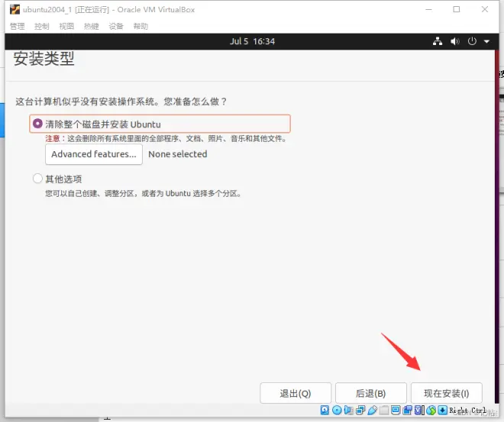Viewport: 504px width, 422px height.
Task: Expand the Ubuntu system menu arrow
Action: [x=486, y=41]
